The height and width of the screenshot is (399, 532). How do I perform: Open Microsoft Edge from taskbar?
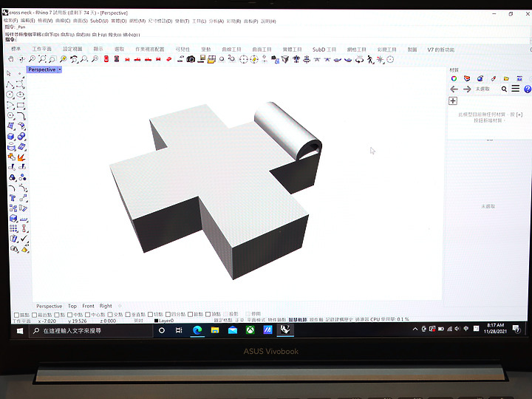(x=197, y=330)
